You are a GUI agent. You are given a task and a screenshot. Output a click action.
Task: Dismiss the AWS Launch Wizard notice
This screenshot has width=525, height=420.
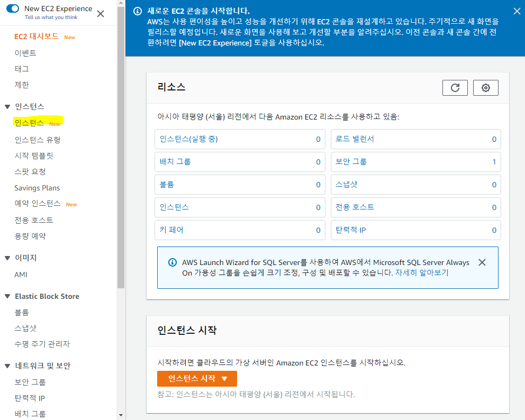click(482, 262)
